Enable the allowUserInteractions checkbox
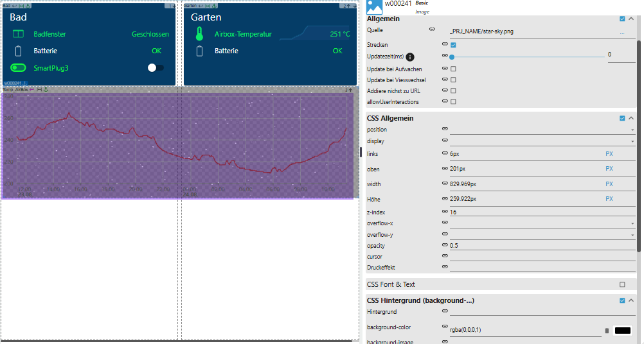Viewport: 644px width, 344px height. 454,102
